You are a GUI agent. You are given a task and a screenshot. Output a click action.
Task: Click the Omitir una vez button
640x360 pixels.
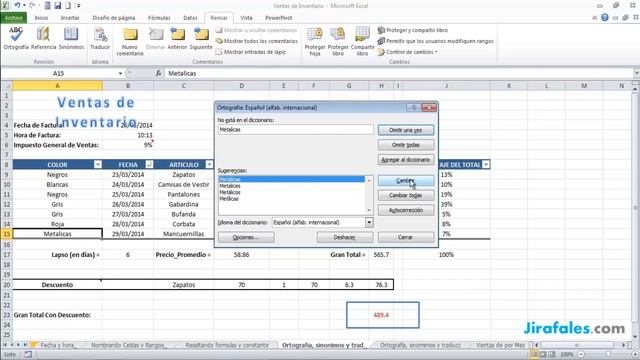pyautogui.click(x=406, y=130)
